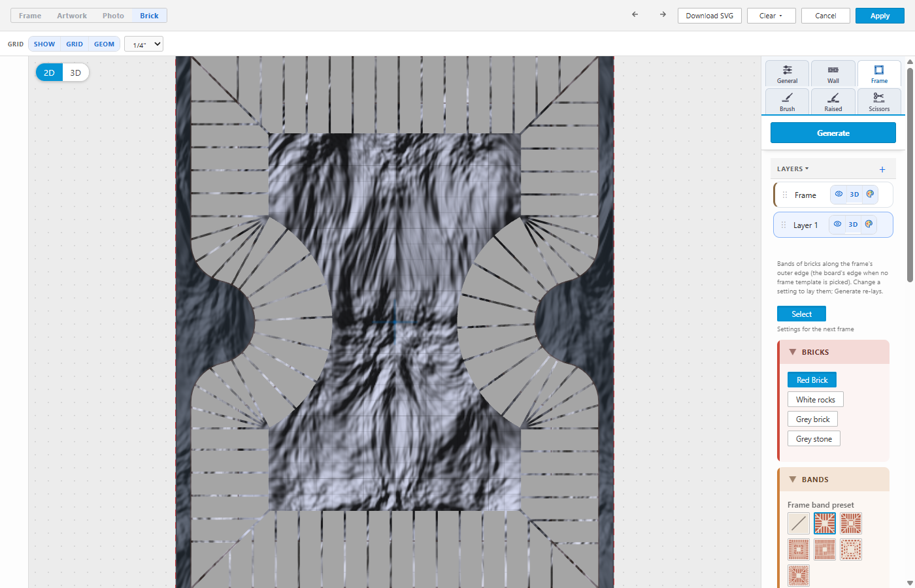Switch canvas view to 2D
The height and width of the screenshot is (588, 915).
point(49,73)
